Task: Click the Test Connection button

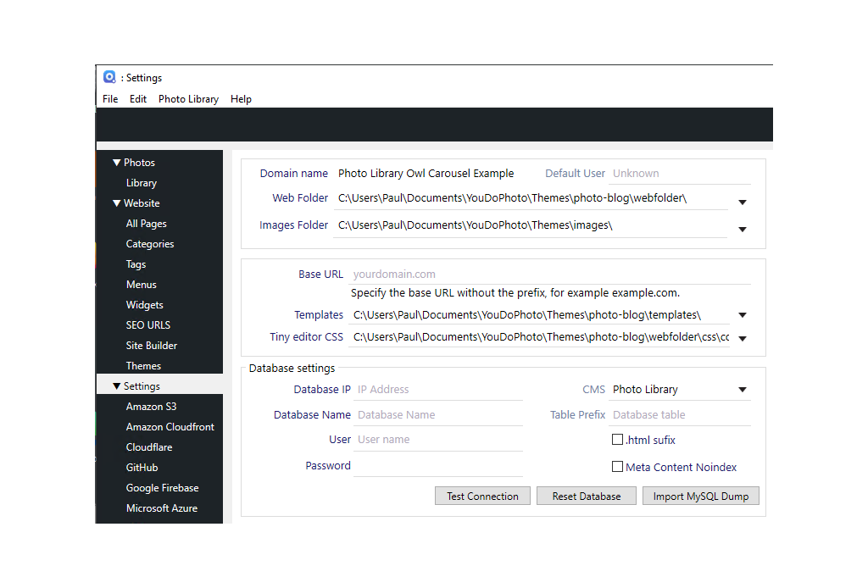Action: pos(482,496)
